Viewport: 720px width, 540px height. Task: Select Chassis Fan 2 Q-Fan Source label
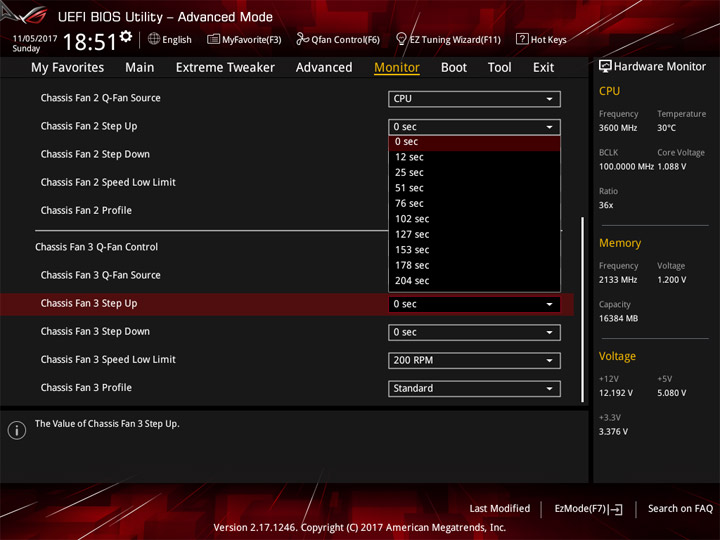pos(101,98)
